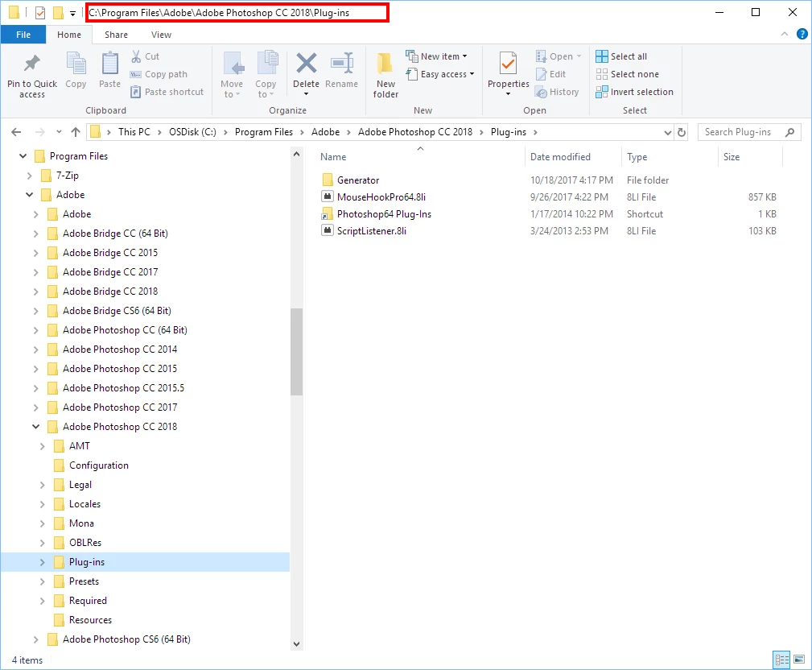Click the navigation pane scrollbar thumb
The image size is (812, 670).
296,352
